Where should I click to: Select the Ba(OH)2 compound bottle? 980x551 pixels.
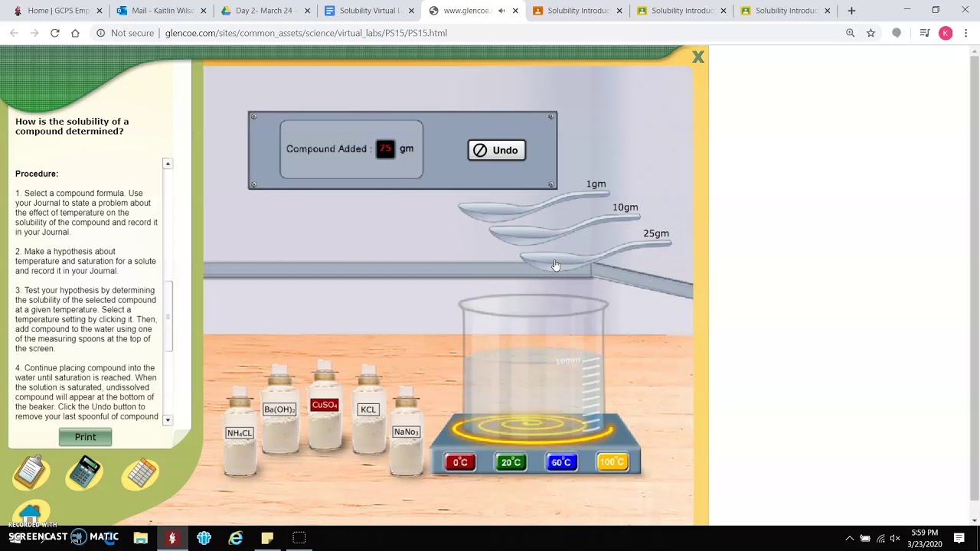click(x=279, y=409)
